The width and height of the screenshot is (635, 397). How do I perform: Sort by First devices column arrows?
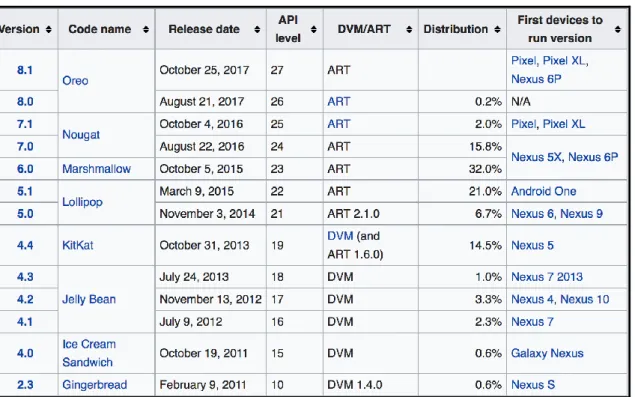click(x=618, y=30)
